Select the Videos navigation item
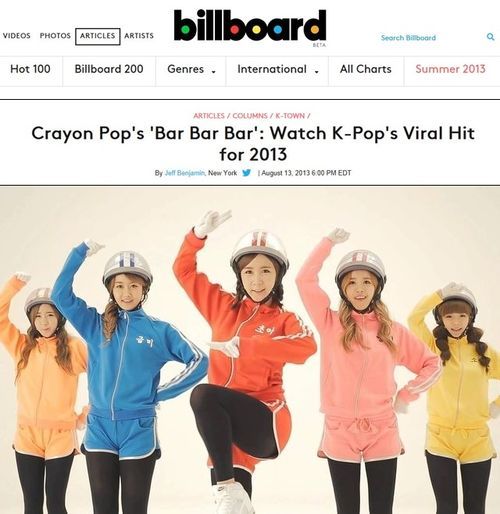The height and width of the screenshot is (514, 500). 17,36
